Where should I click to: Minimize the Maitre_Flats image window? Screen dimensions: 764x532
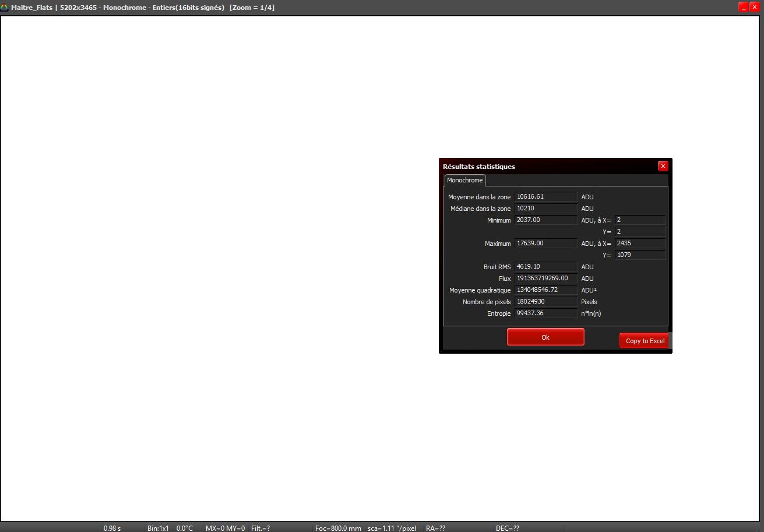[x=744, y=7]
